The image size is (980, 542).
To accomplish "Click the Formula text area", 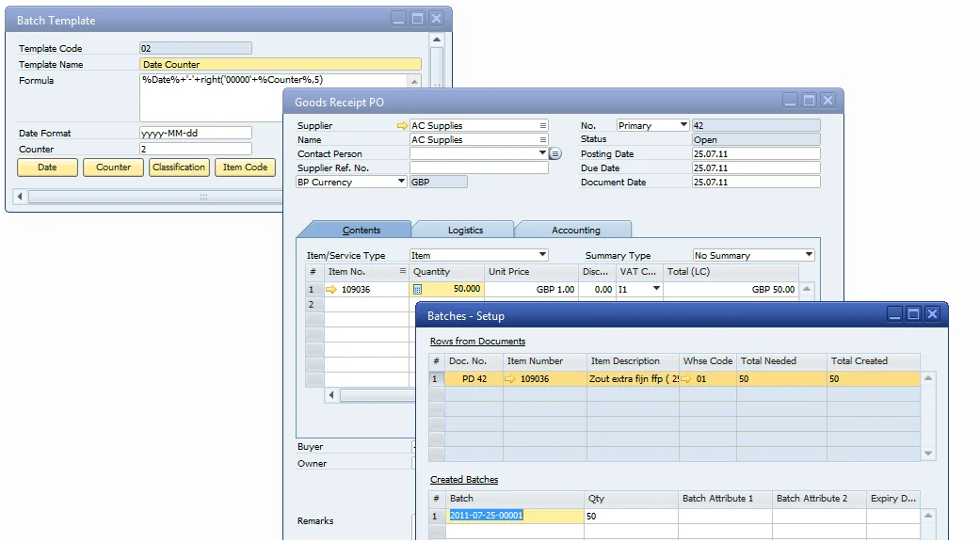I will (x=274, y=98).
